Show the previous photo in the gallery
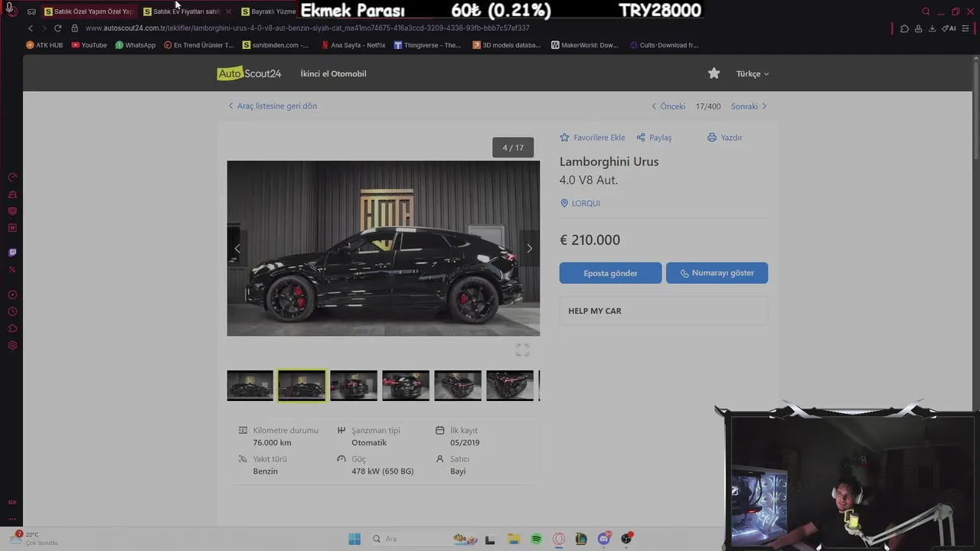The height and width of the screenshot is (551, 980). 237,248
